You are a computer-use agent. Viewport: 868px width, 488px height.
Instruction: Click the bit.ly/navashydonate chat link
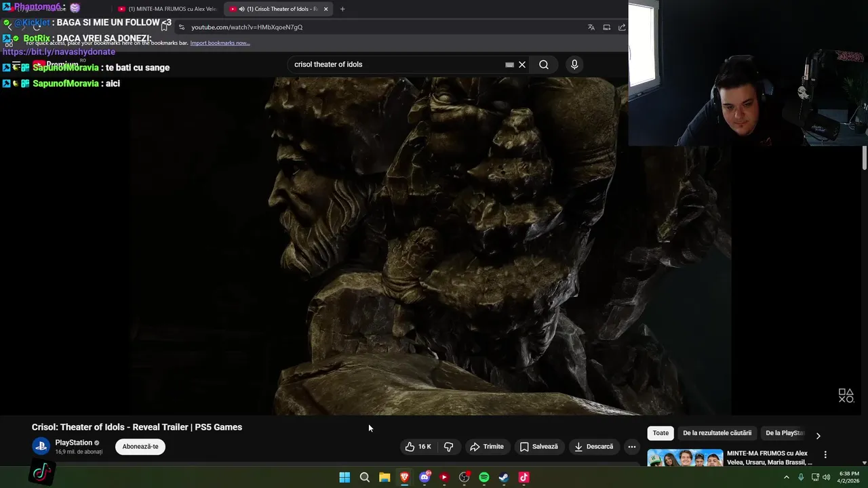point(59,52)
